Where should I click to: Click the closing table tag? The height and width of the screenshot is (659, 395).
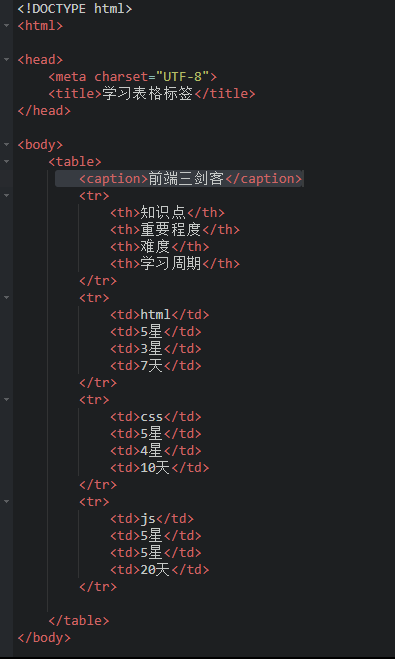click(x=79, y=620)
